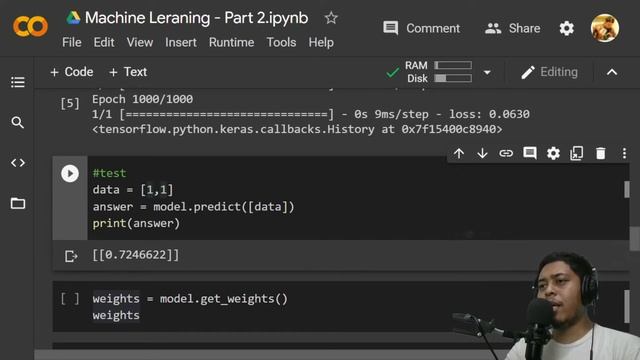640x360 pixels.
Task: Open the Runtime menu
Action: pos(231,42)
